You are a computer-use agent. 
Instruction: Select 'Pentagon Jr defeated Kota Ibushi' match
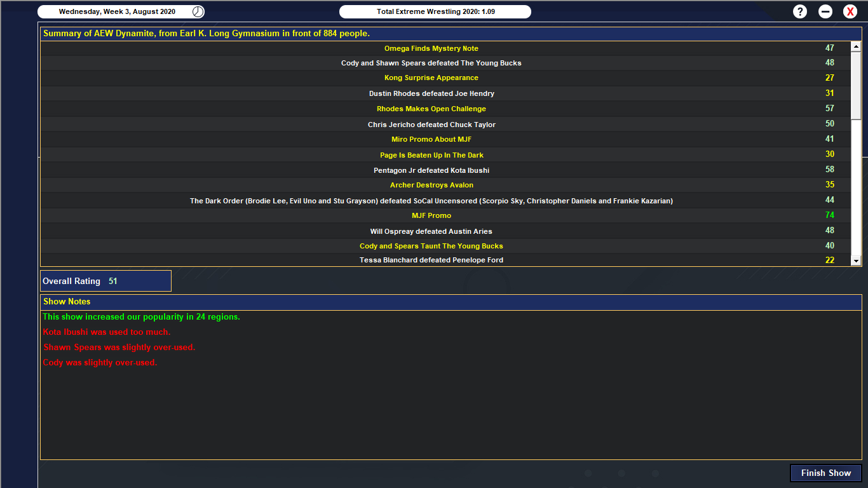tap(445, 170)
